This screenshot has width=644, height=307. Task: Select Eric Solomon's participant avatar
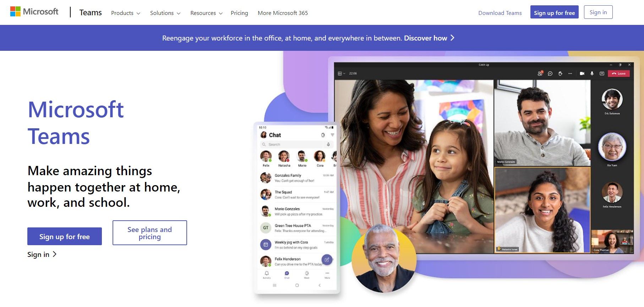[x=612, y=99]
